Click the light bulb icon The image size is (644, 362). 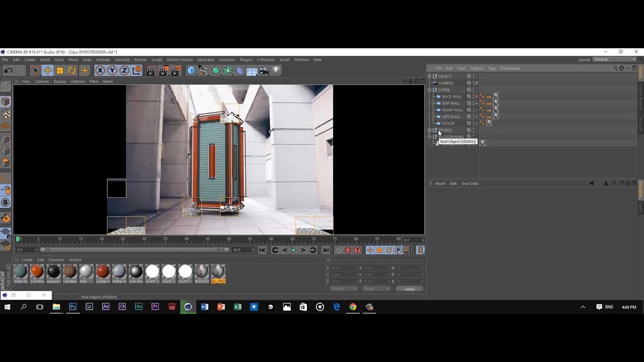tap(276, 71)
